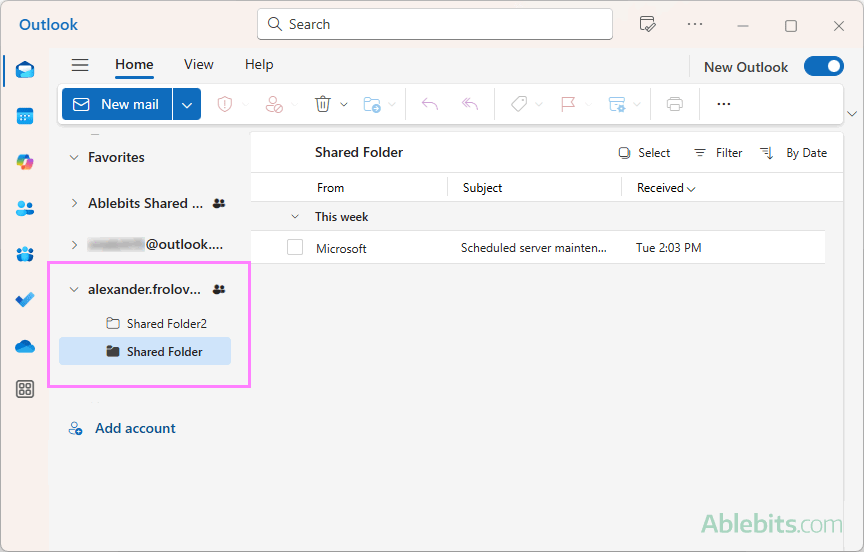Click the hamburger menu icon
Viewport: 864px width, 552px height.
[80, 65]
